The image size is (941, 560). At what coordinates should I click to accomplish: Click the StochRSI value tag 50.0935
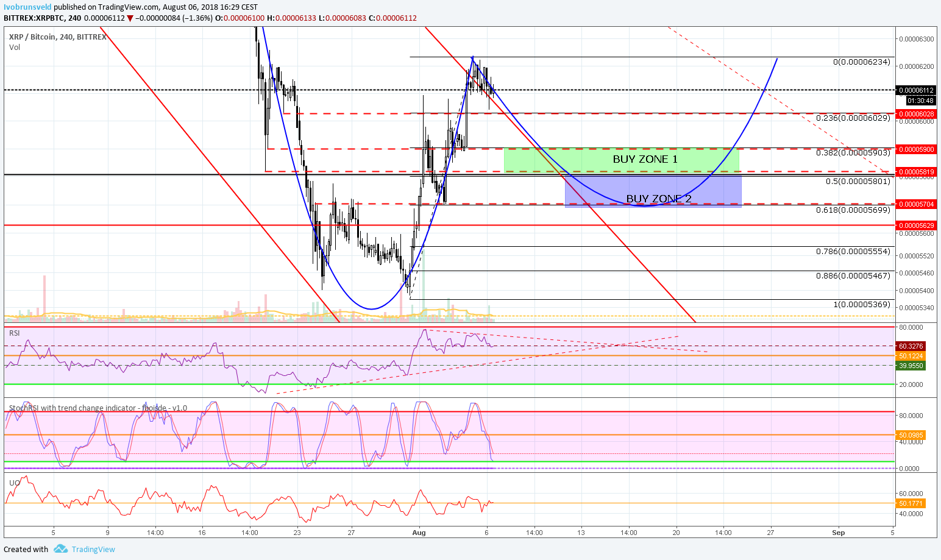click(x=911, y=435)
